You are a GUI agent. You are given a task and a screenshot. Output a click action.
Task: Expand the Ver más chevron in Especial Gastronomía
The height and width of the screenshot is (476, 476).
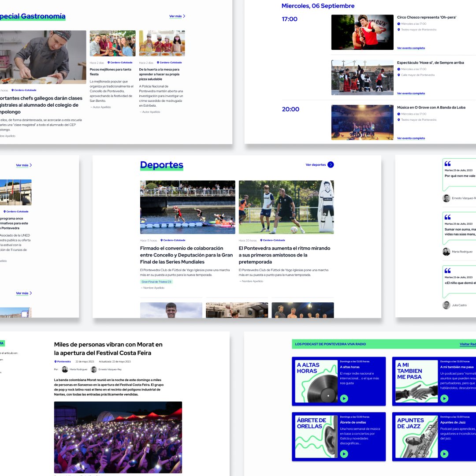[184, 16]
